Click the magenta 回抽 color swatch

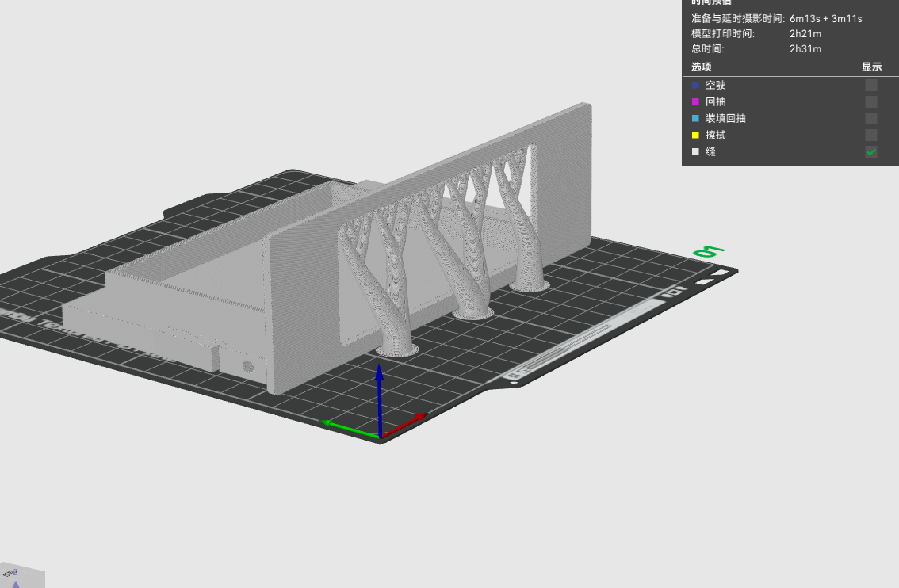[x=695, y=102]
